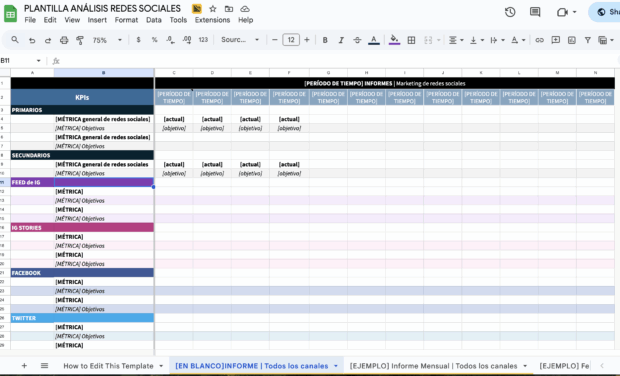Toggle strikethrough formatting
The image size is (620, 376).
(357, 40)
